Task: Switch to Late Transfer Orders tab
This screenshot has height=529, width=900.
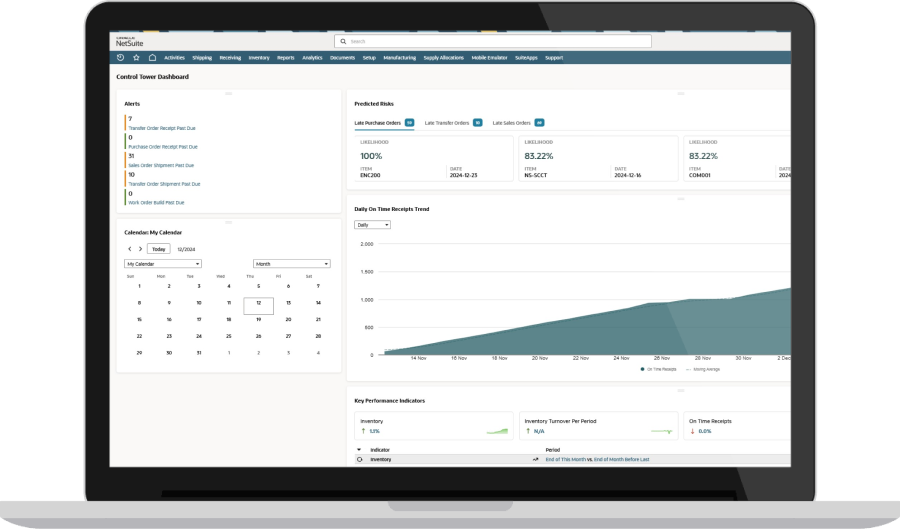Action: coord(447,123)
